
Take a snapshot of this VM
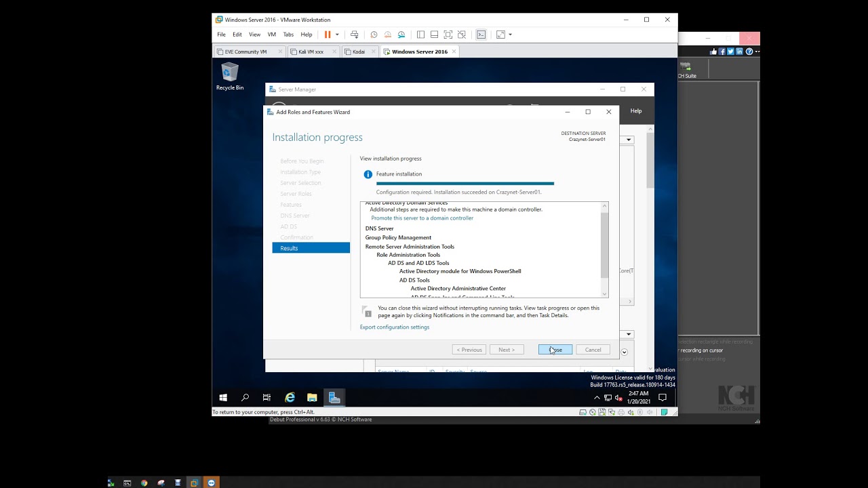coord(374,35)
